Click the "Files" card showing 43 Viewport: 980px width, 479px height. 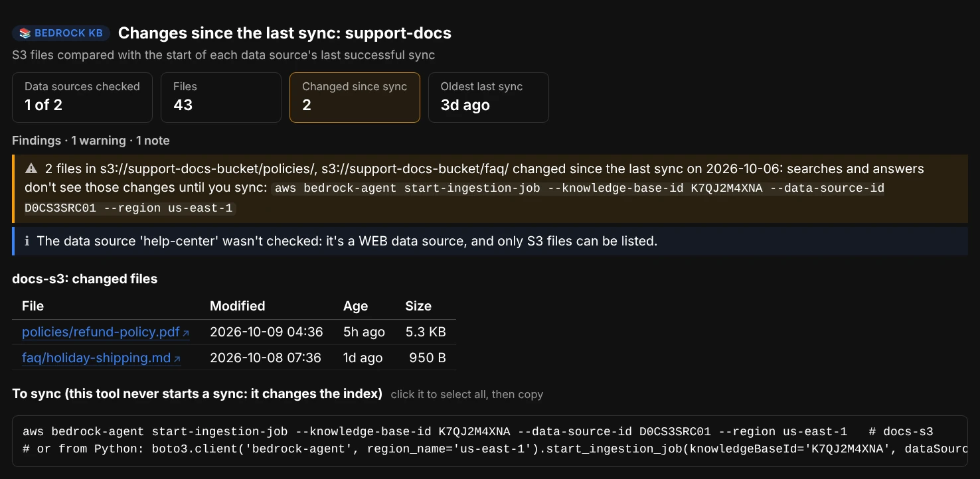coord(221,98)
